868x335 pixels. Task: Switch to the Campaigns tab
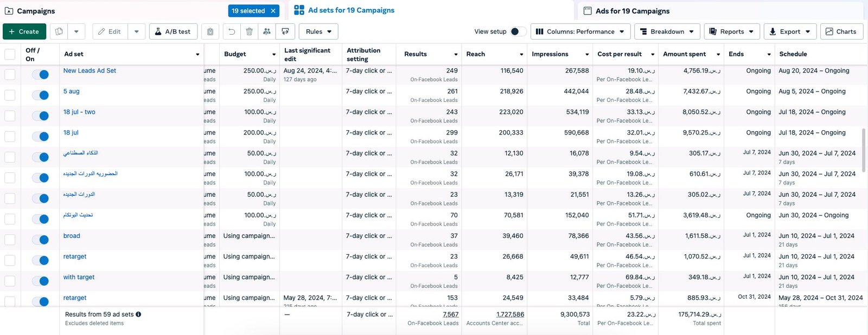[x=36, y=11]
